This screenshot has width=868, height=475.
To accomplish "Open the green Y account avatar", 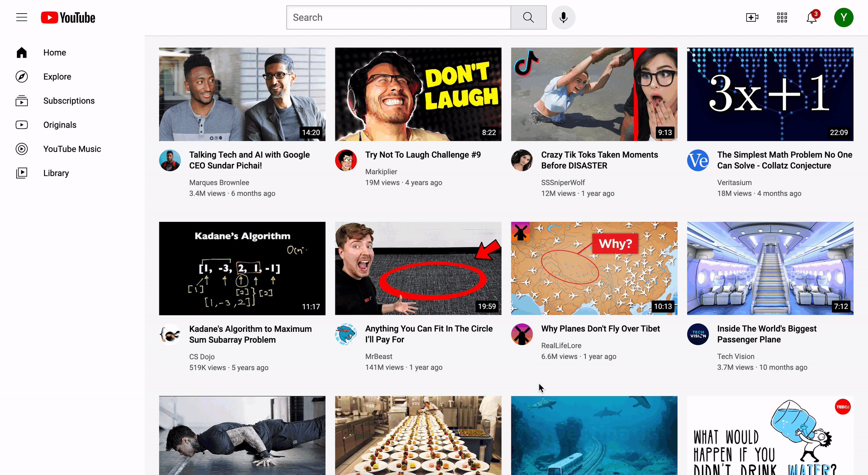I will click(x=844, y=17).
